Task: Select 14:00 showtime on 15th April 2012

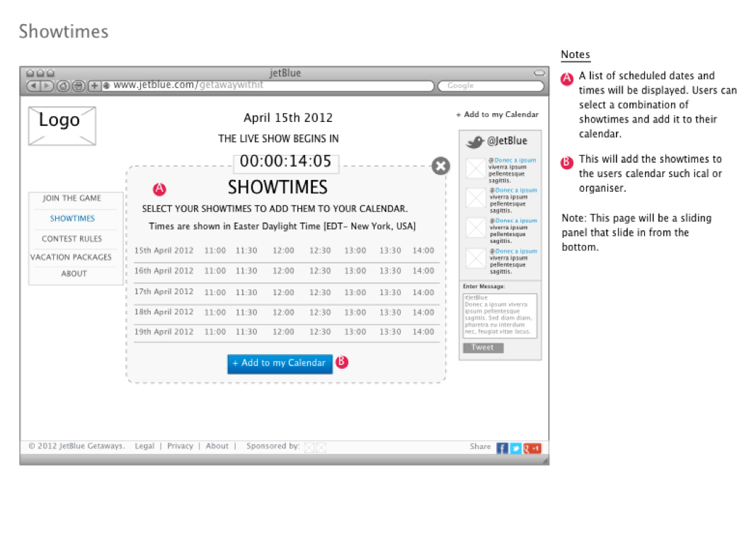Action: point(423,251)
